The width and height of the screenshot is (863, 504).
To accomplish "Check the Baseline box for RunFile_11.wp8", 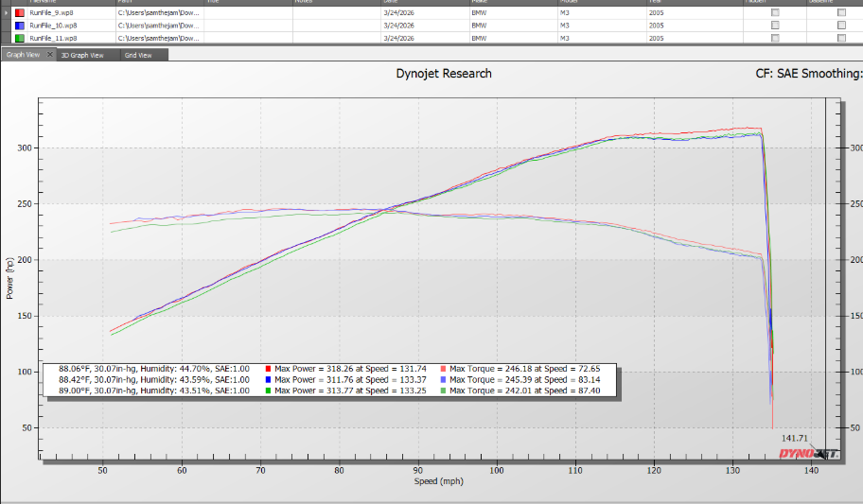I will [x=841, y=39].
